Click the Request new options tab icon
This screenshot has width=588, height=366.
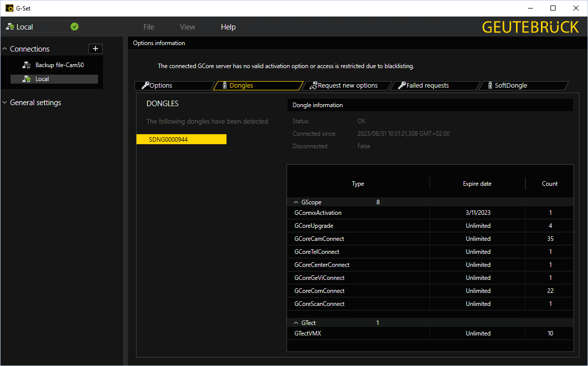click(x=313, y=86)
